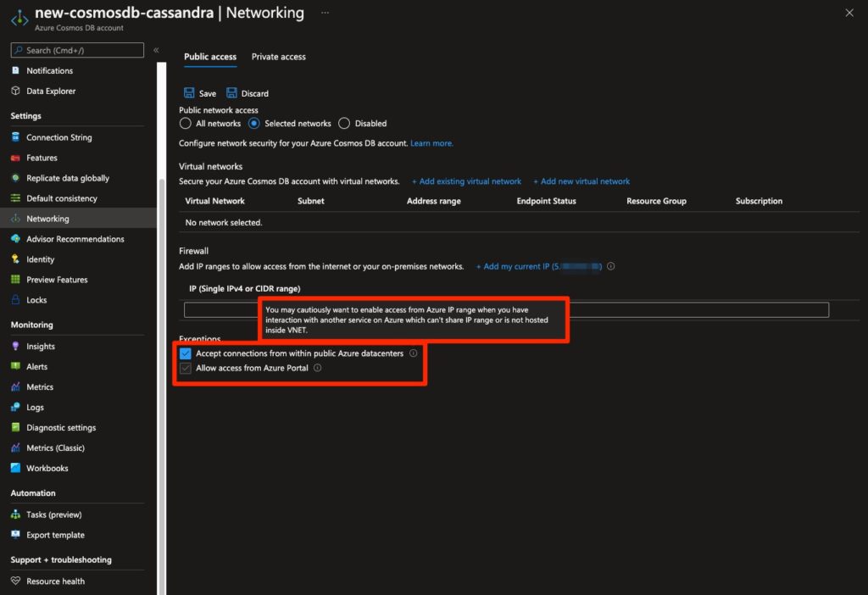Click the No network selected text
The width and height of the screenshot is (868, 595).
(x=224, y=223)
